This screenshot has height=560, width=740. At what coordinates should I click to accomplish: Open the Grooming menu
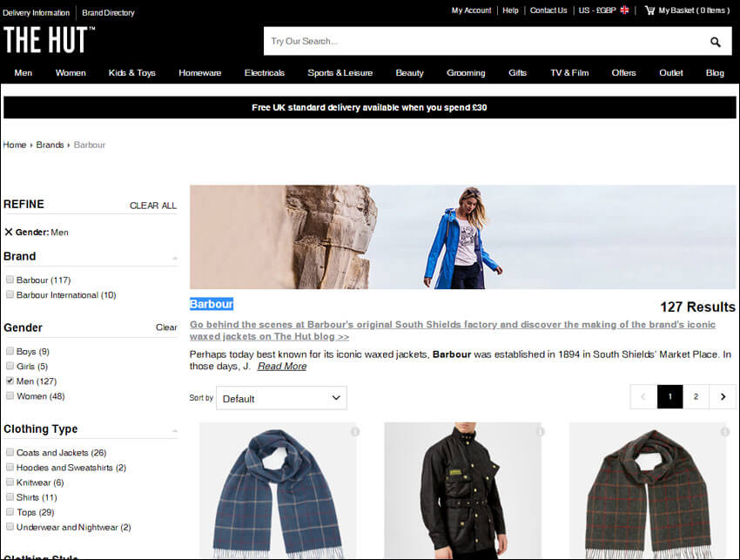point(466,72)
